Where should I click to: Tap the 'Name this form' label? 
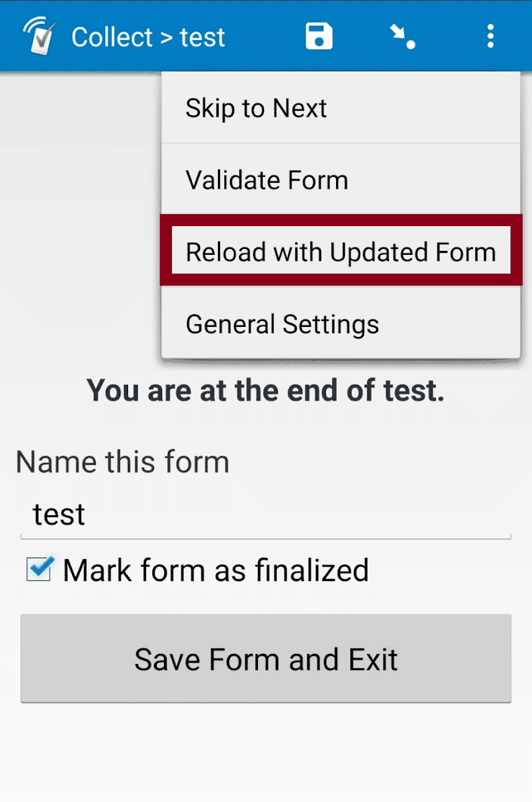[123, 462]
